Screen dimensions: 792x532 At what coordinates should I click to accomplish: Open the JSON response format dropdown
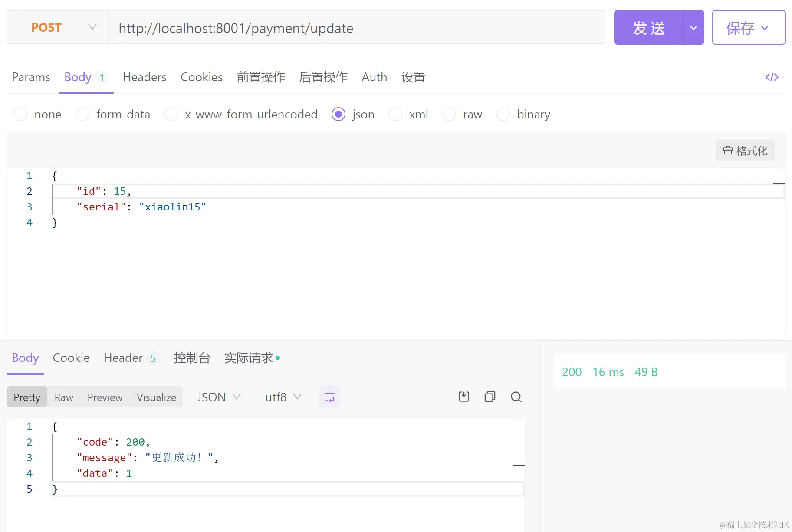click(219, 397)
